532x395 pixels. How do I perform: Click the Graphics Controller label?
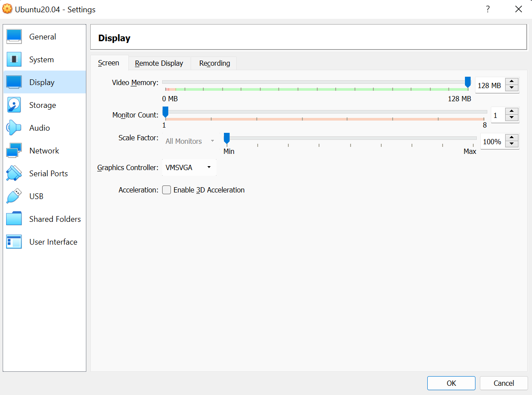pyautogui.click(x=128, y=167)
